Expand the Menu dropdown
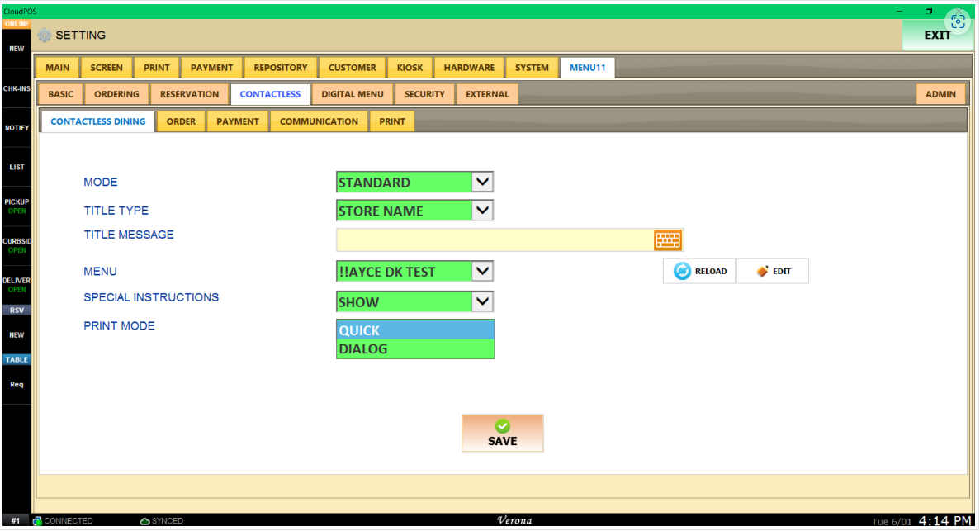Viewport: 980px width, 531px height. tap(482, 272)
